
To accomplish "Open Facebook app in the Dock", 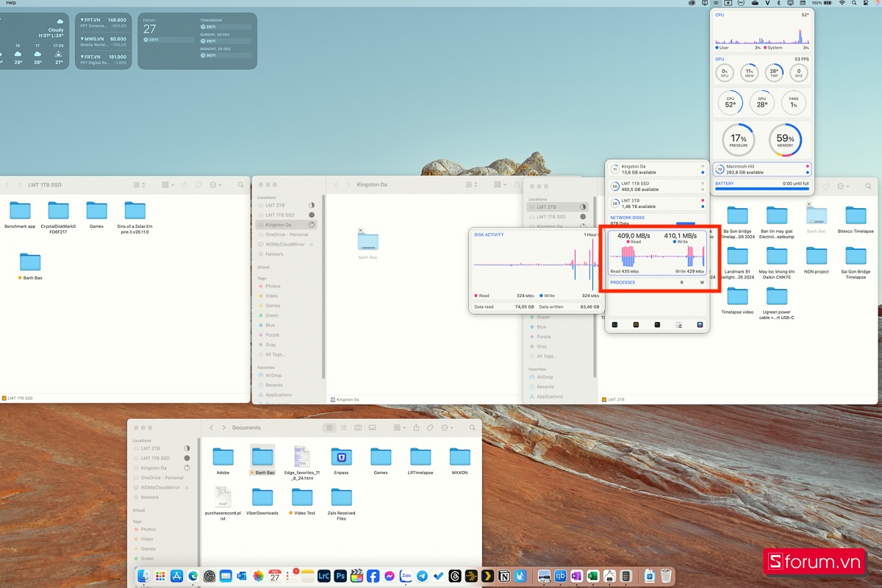I will point(373,576).
